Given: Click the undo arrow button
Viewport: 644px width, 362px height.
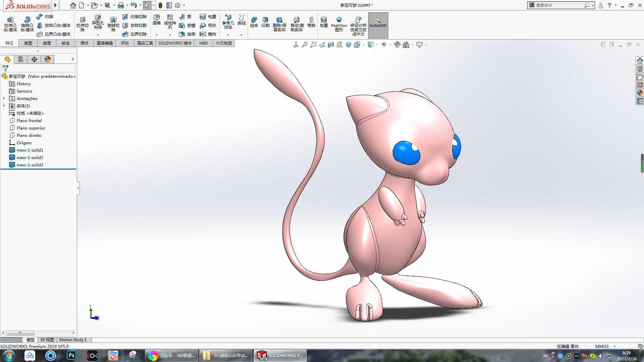Looking at the screenshot, I should point(134,5).
